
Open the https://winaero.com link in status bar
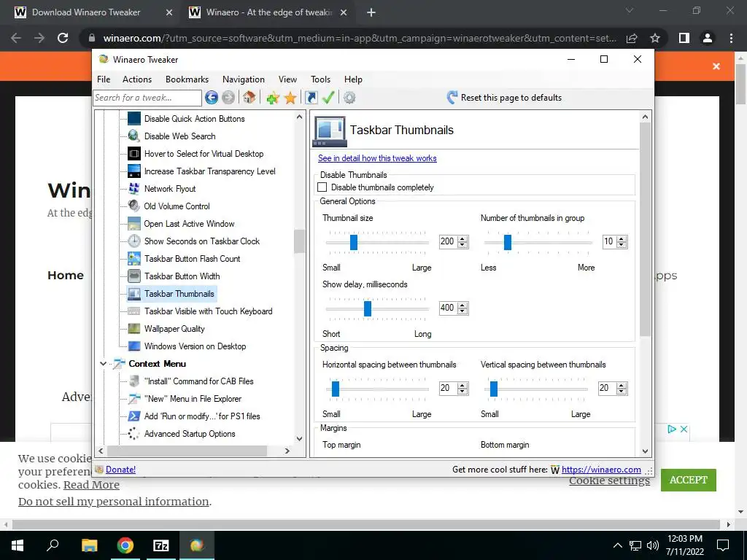tap(601, 470)
